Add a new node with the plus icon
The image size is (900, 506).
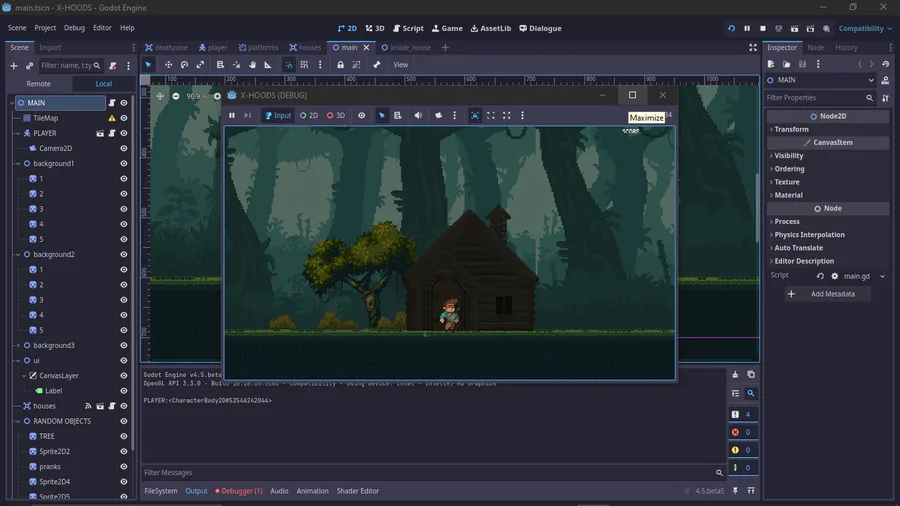(x=14, y=66)
